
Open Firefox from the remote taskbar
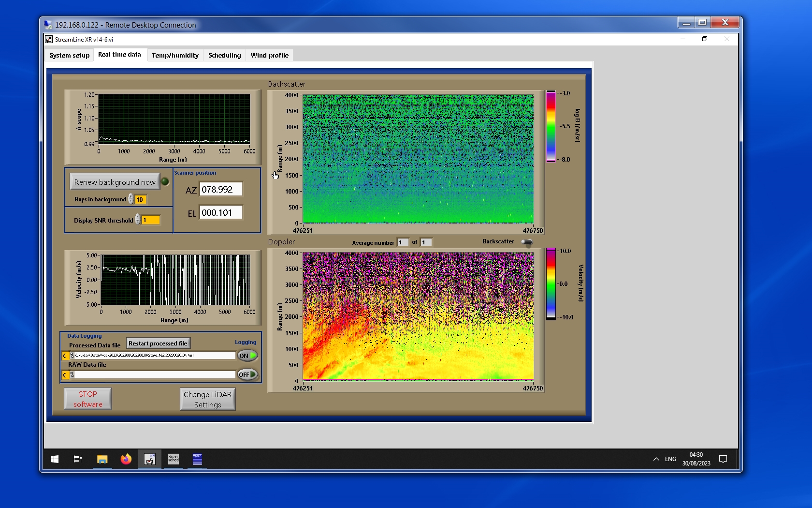tap(126, 459)
